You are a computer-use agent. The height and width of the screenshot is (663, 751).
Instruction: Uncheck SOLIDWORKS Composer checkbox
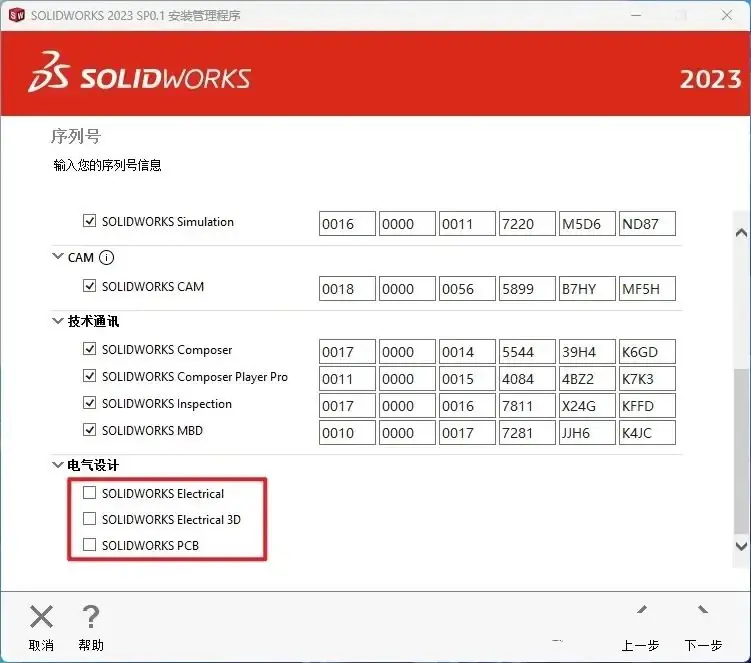tap(90, 349)
